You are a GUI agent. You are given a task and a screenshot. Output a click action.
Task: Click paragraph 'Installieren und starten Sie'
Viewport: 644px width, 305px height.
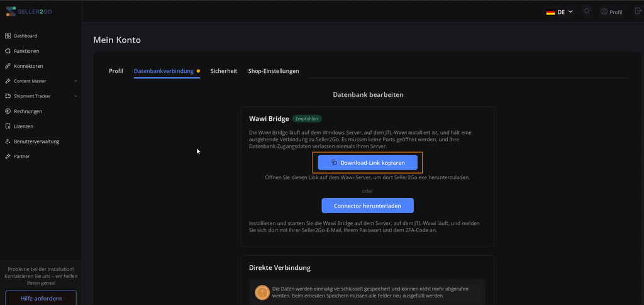[x=364, y=226]
